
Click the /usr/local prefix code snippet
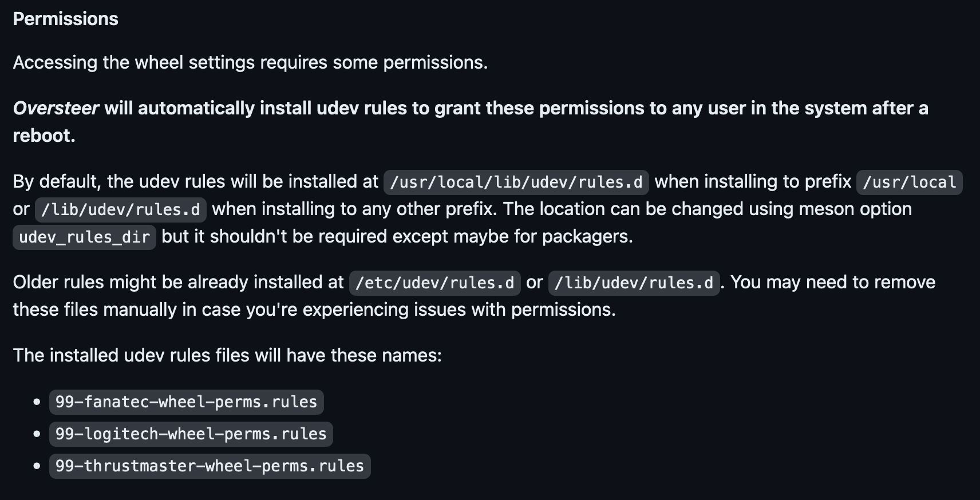(909, 182)
